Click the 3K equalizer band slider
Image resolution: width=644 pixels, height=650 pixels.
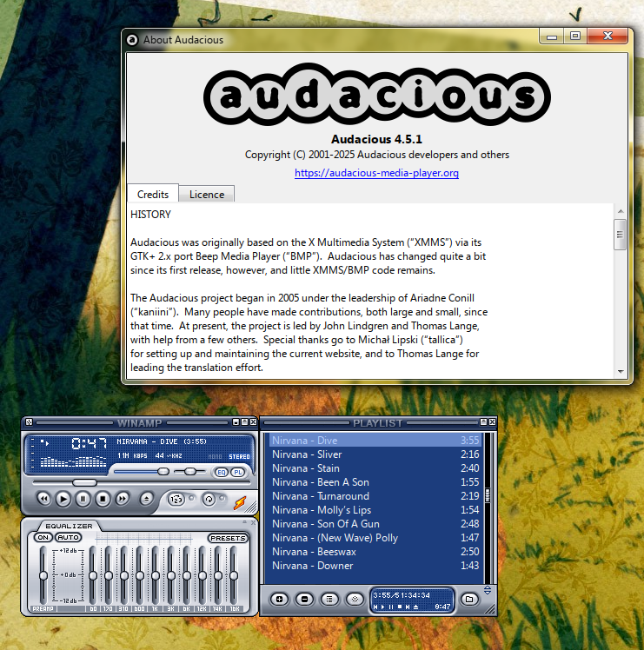(x=171, y=575)
